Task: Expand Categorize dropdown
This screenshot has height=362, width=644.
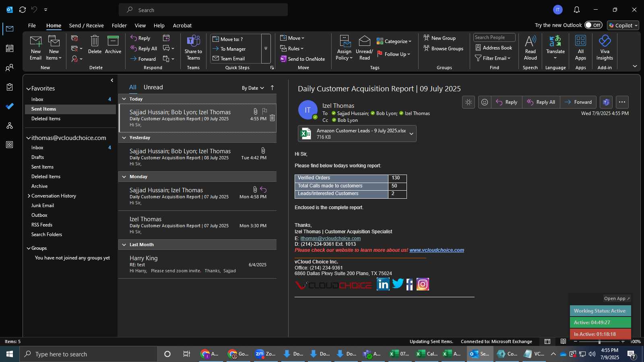Action: click(x=394, y=41)
